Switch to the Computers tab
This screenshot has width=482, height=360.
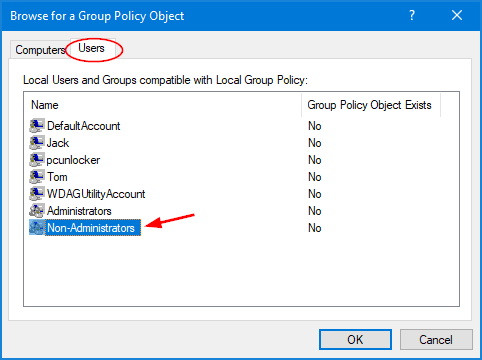coord(40,50)
